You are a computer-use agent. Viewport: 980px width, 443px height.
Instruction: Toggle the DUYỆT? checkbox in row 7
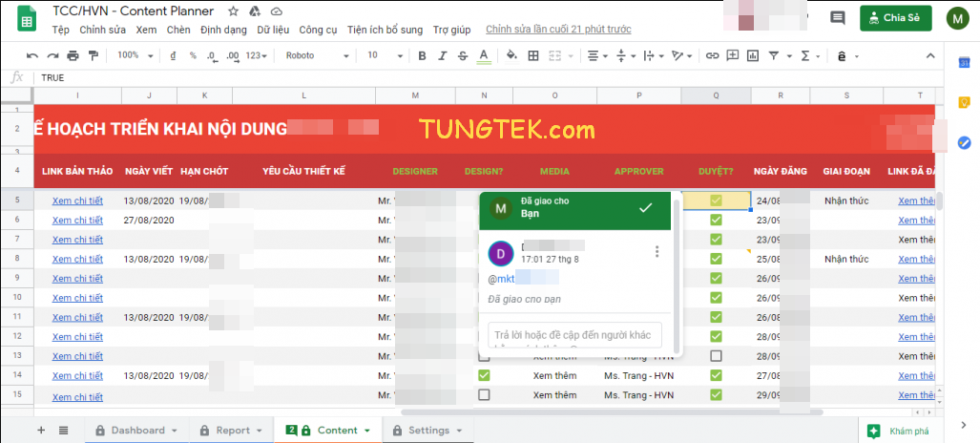716,240
